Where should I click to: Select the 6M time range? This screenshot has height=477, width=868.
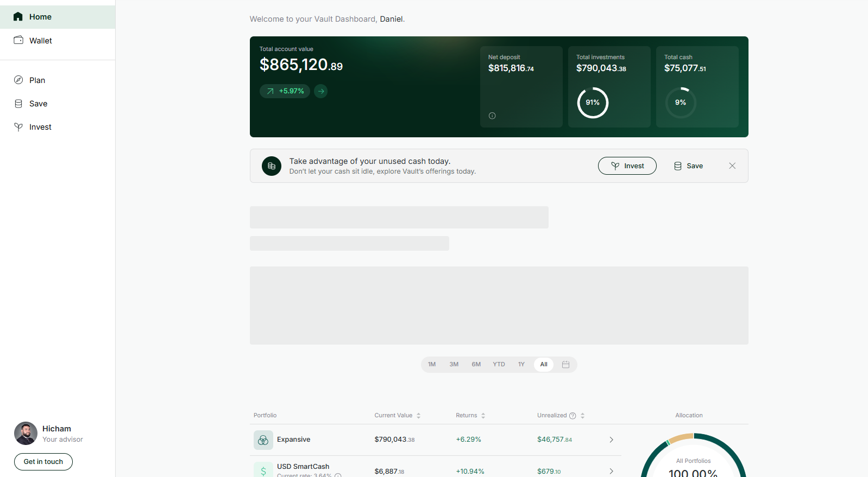point(476,365)
